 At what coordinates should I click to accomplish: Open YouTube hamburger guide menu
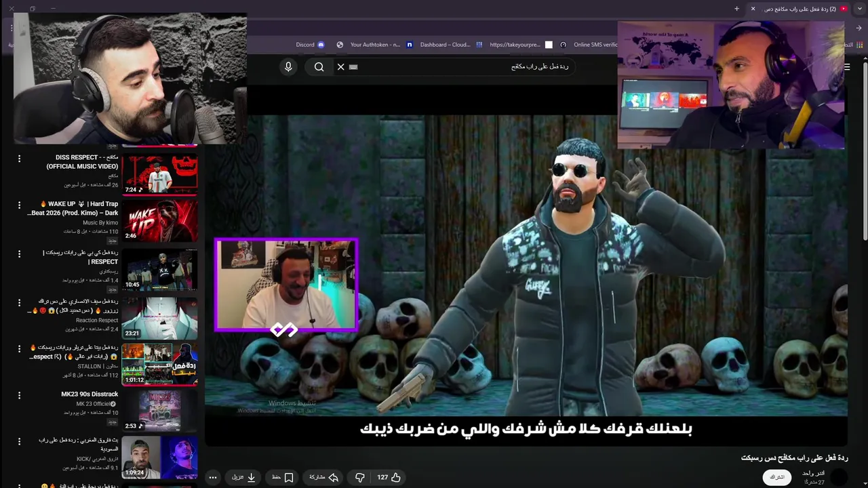(847, 66)
